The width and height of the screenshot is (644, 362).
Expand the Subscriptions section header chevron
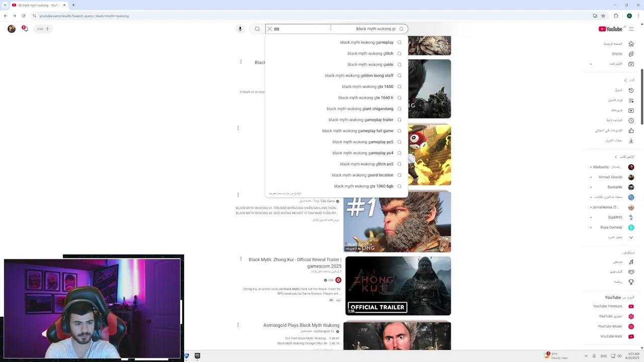(x=615, y=157)
